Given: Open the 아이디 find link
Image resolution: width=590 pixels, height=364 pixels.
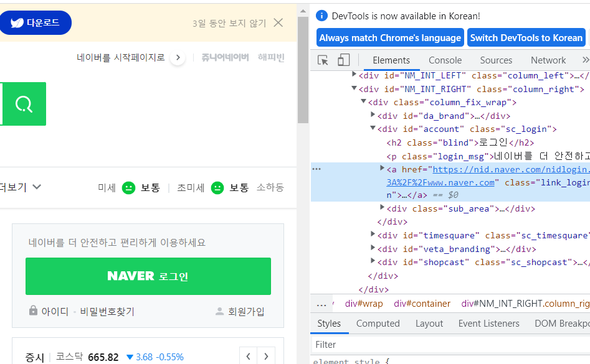Looking at the screenshot, I should click(55, 311).
